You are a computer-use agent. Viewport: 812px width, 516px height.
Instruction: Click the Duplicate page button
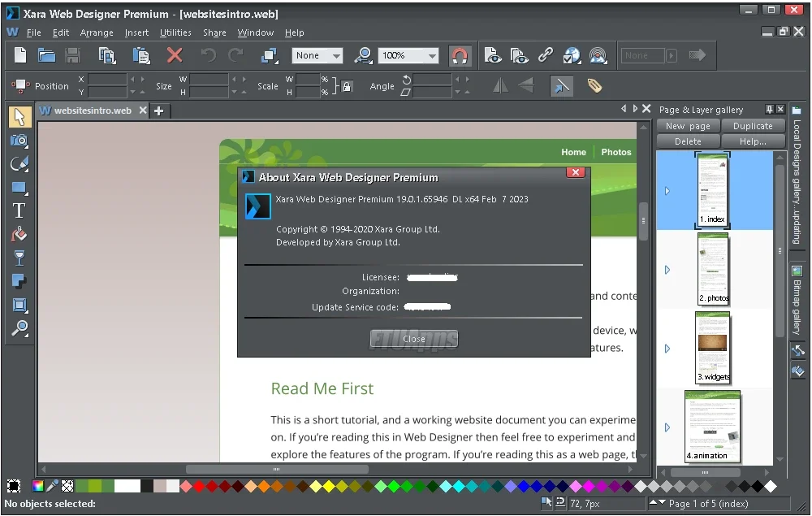pyautogui.click(x=753, y=126)
